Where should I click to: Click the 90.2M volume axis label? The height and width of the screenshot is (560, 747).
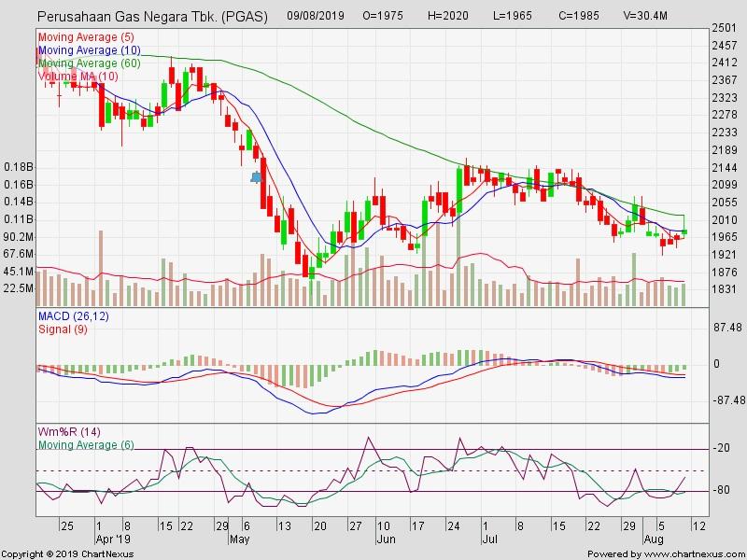pos(19,237)
